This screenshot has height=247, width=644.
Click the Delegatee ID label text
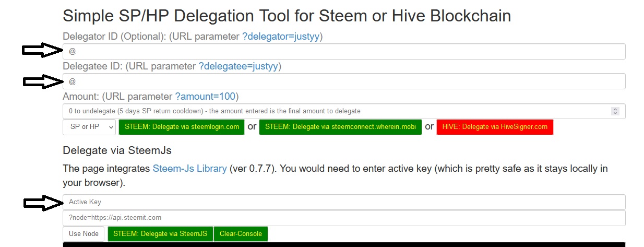coord(93,66)
